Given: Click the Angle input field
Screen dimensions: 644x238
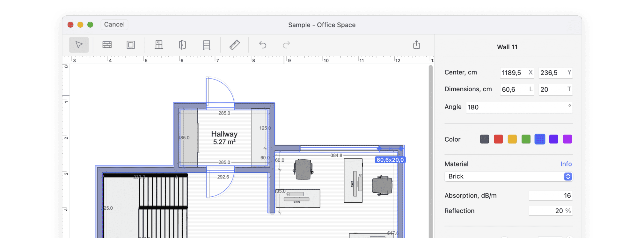Looking at the screenshot, I should point(516,107).
